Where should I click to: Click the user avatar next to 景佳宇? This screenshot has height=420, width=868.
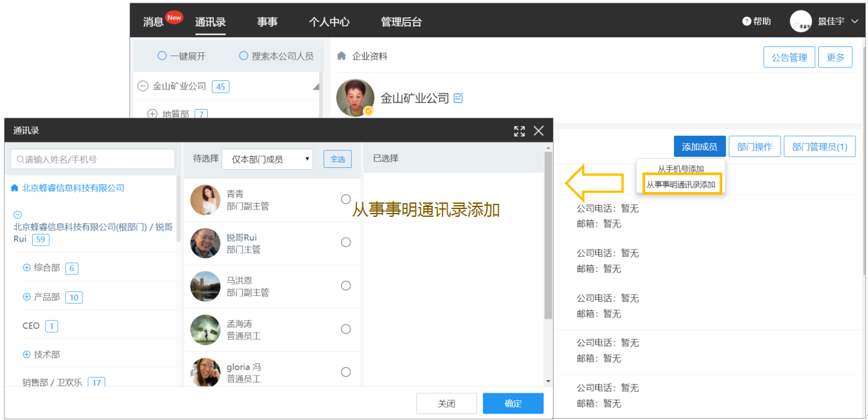tap(801, 22)
